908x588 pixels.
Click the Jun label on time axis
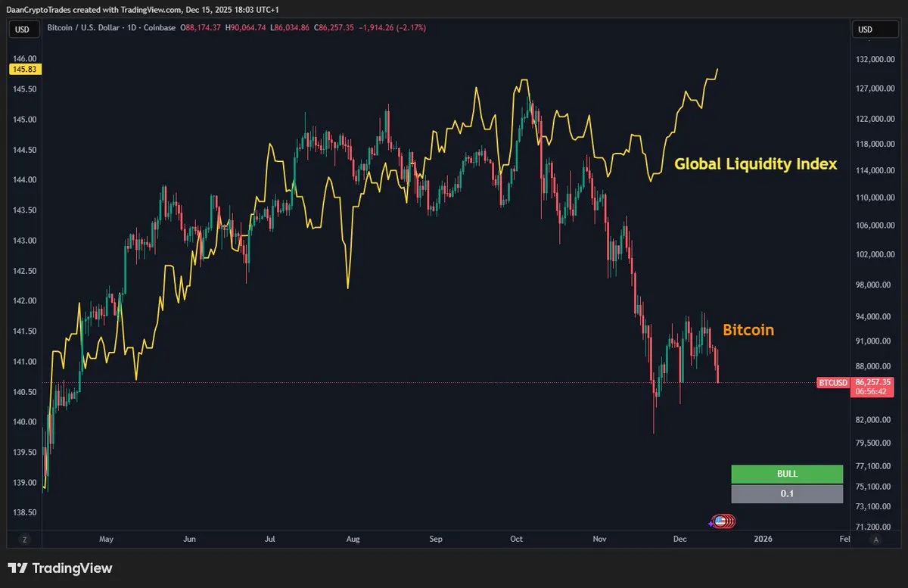click(189, 540)
